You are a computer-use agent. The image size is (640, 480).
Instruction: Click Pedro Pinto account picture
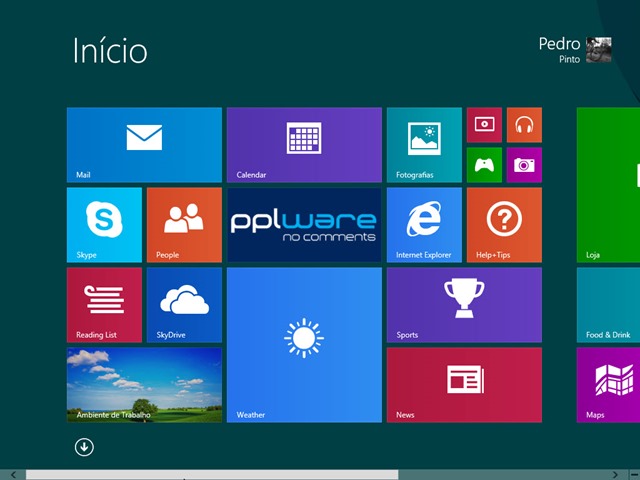click(x=599, y=50)
